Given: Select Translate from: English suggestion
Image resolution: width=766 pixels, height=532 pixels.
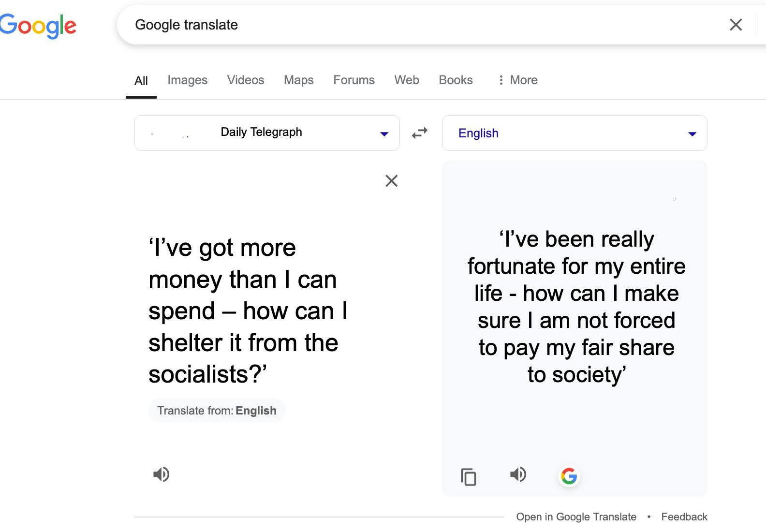Looking at the screenshot, I should [x=217, y=411].
